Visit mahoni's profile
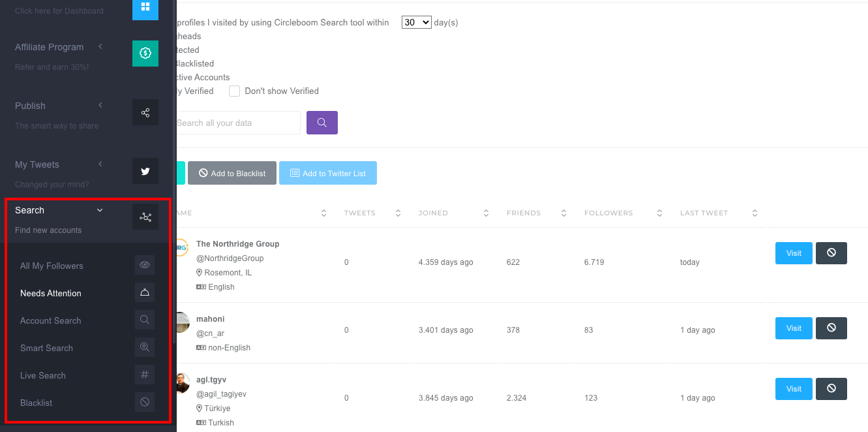 point(794,328)
